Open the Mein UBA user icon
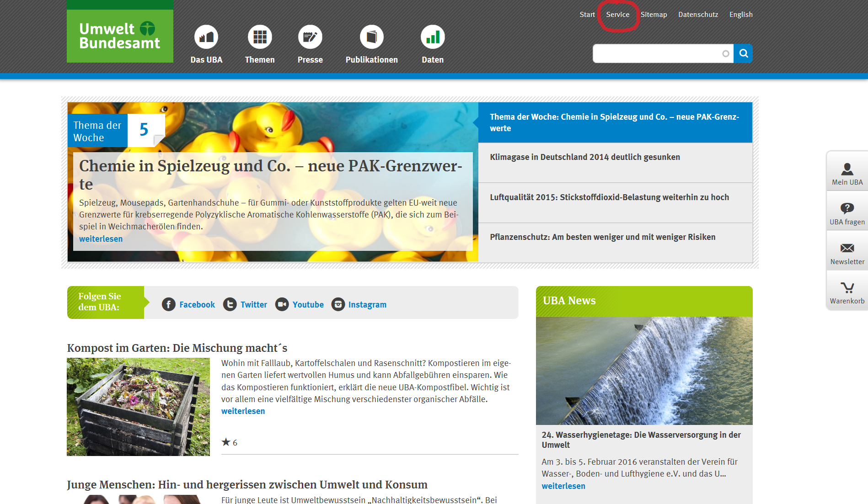 (847, 169)
